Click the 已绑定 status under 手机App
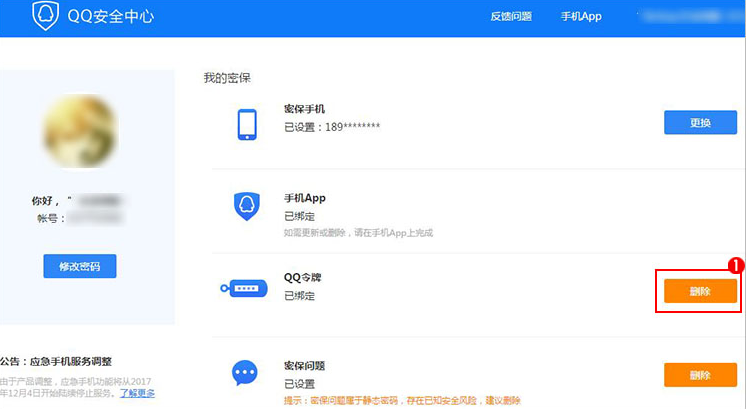The height and width of the screenshot is (409, 746). point(299,216)
